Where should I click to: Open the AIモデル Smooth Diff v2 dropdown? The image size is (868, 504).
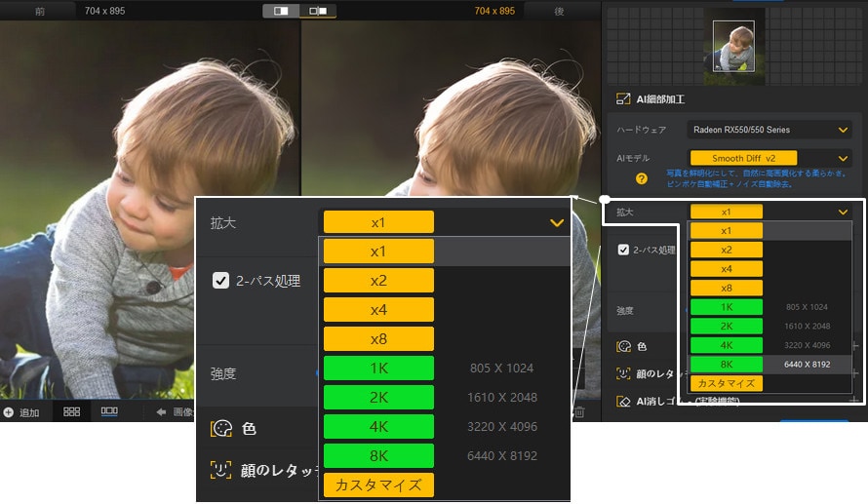(769, 158)
